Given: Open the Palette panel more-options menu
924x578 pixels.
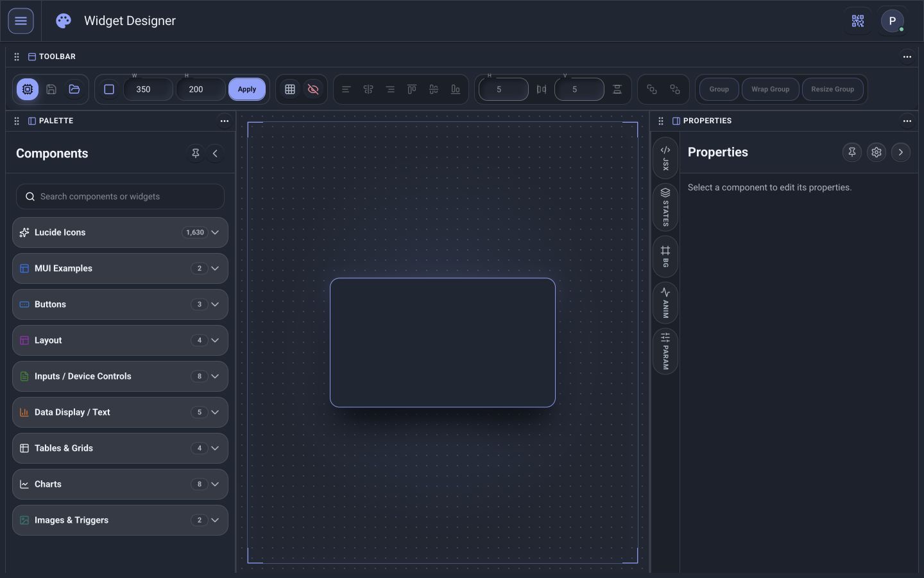Looking at the screenshot, I should 225,121.
